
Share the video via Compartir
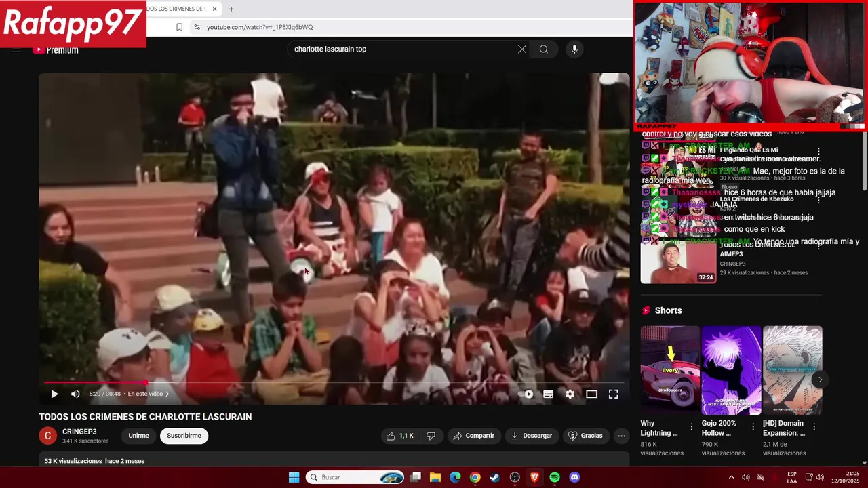pos(474,436)
